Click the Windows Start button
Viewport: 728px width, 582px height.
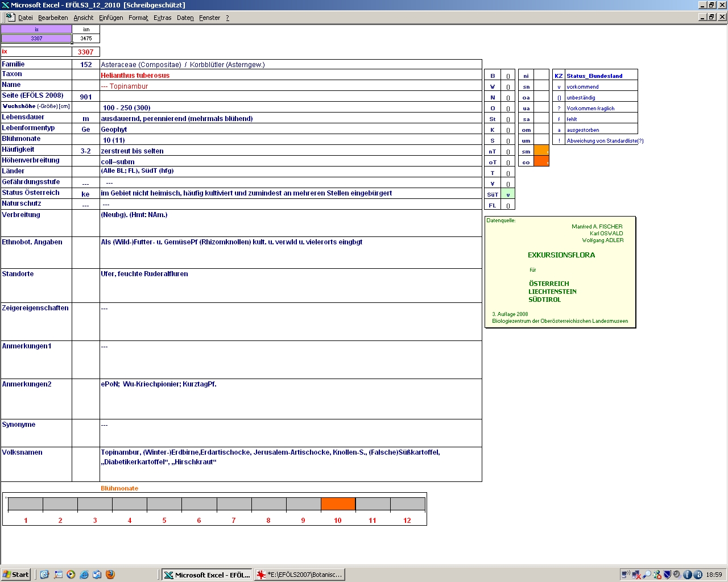(x=15, y=575)
